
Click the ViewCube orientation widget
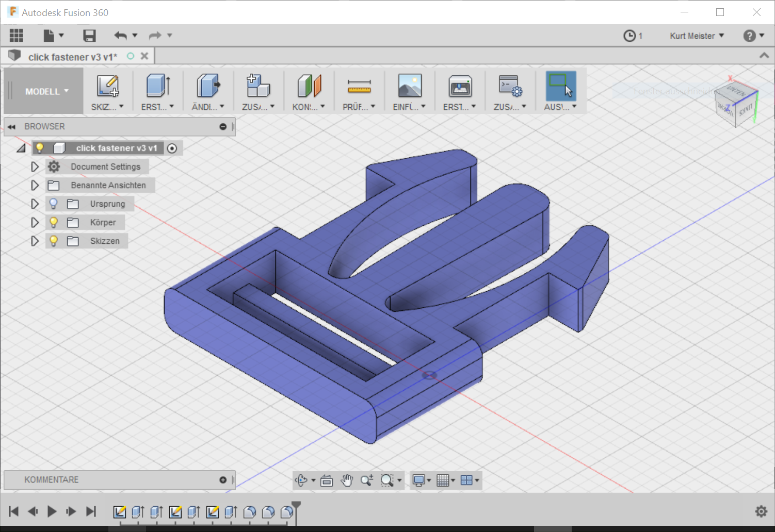point(736,105)
